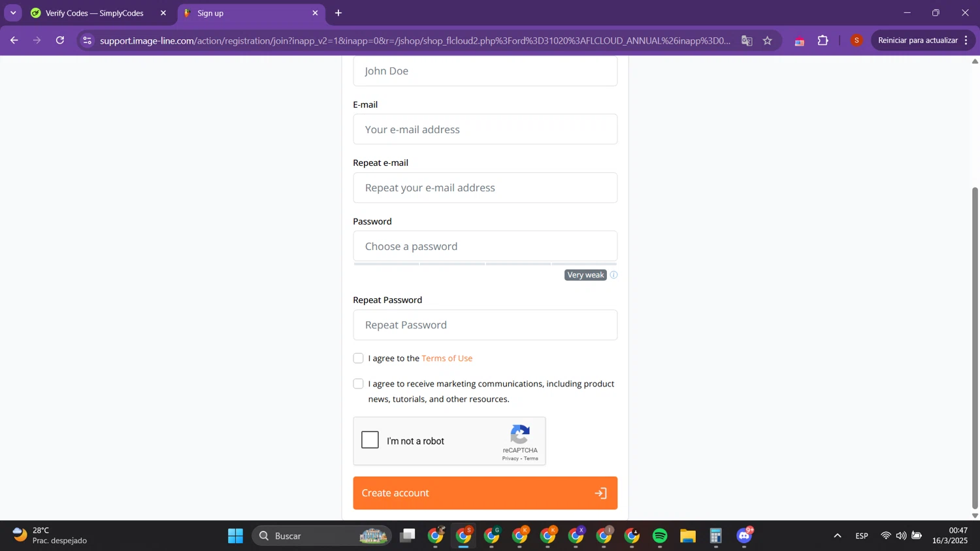This screenshot has height=551, width=980.
Task: Close the Sign up tab
Action: click(x=315, y=13)
